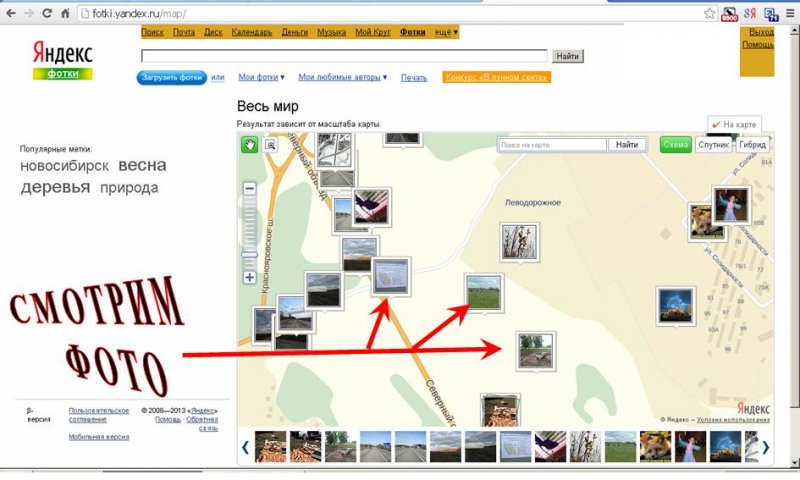Go back with the browser back arrow
This screenshot has height=480, width=800.
point(10,14)
